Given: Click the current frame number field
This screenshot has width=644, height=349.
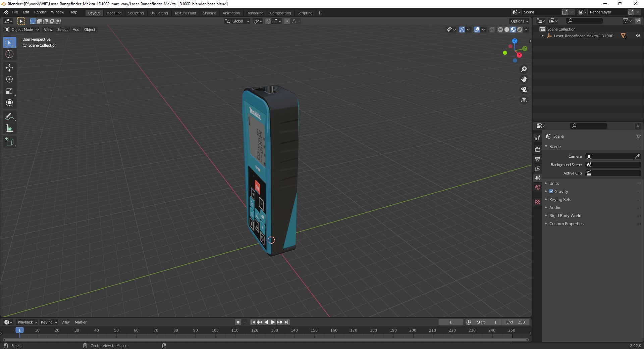Looking at the screenshot, I should pyautogui.click(x=451, y=322).
